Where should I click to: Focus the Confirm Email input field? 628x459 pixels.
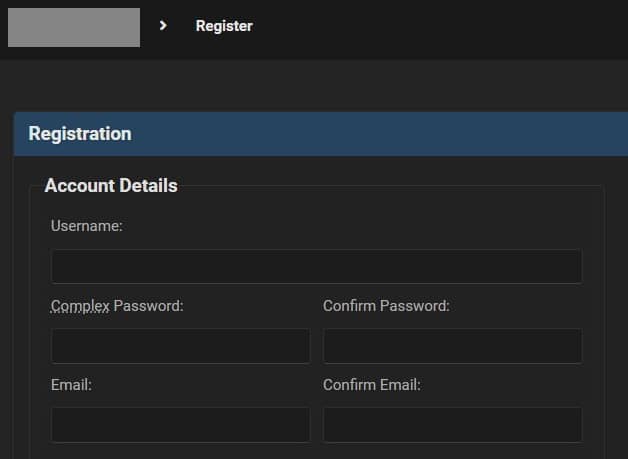click(x=453, y=425)
